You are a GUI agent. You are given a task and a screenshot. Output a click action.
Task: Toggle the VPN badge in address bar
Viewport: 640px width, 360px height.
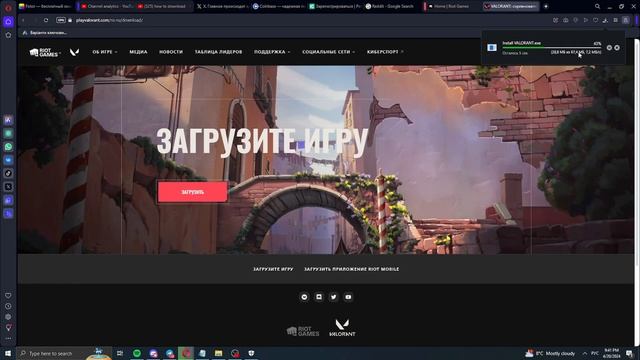click(x=60, y=20)
